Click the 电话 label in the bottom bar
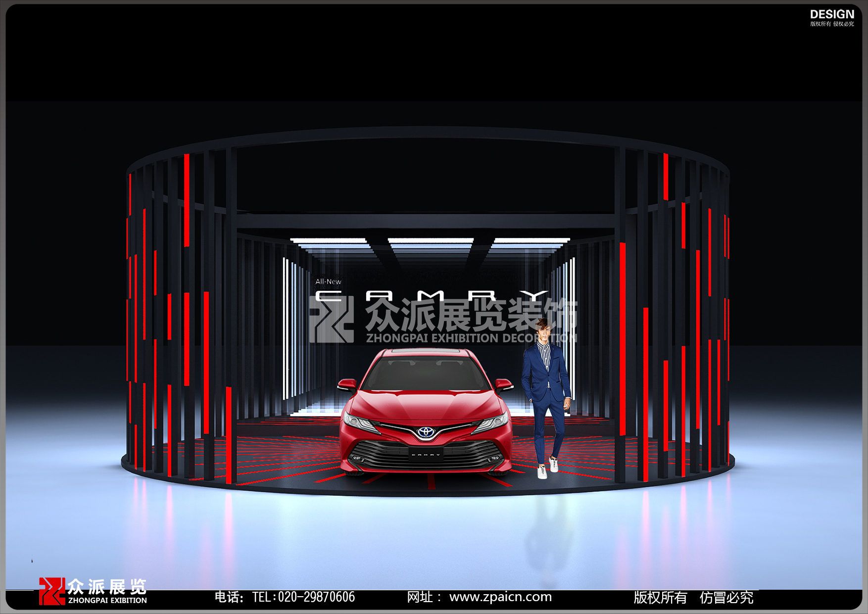 tap(229, 597)
